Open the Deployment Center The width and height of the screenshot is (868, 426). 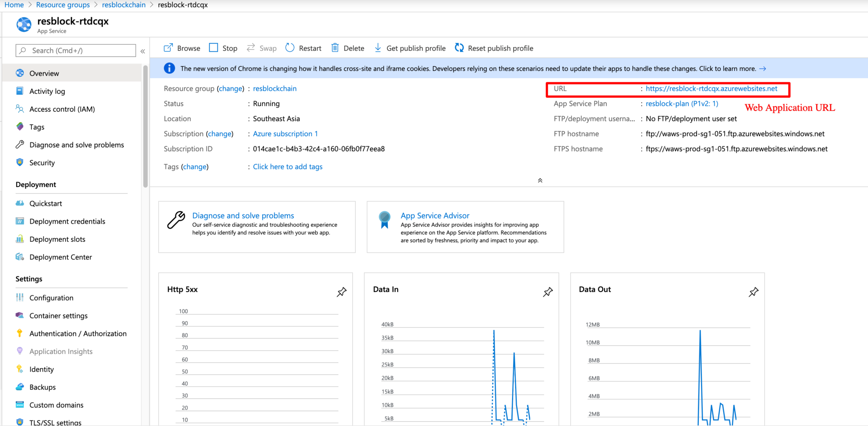coord(61,257)
